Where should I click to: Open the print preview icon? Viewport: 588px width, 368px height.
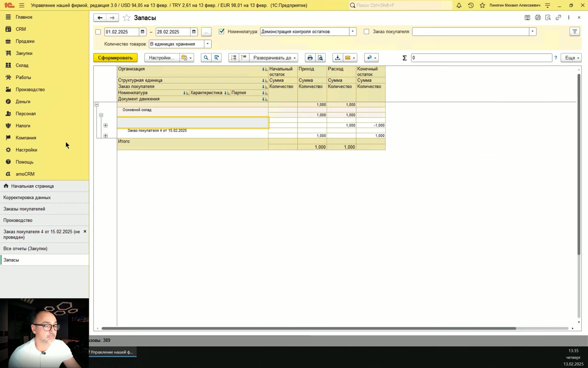pos(321,58)
